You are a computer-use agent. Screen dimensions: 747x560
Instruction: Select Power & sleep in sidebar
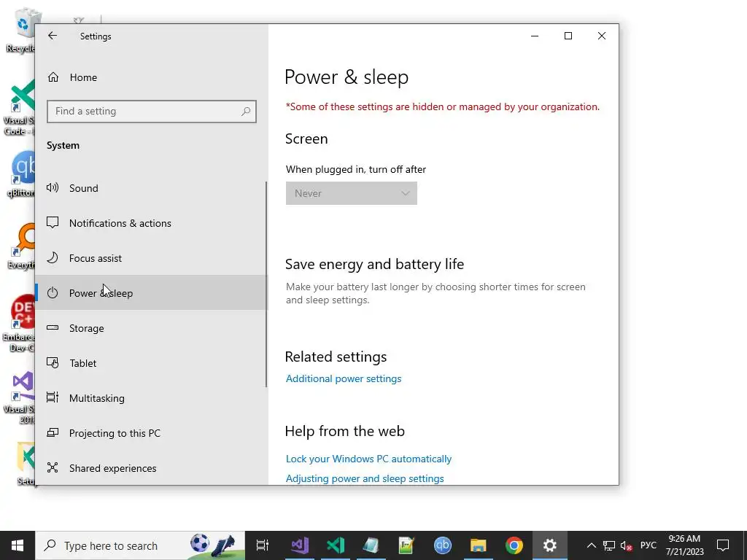tap(152, 293)
